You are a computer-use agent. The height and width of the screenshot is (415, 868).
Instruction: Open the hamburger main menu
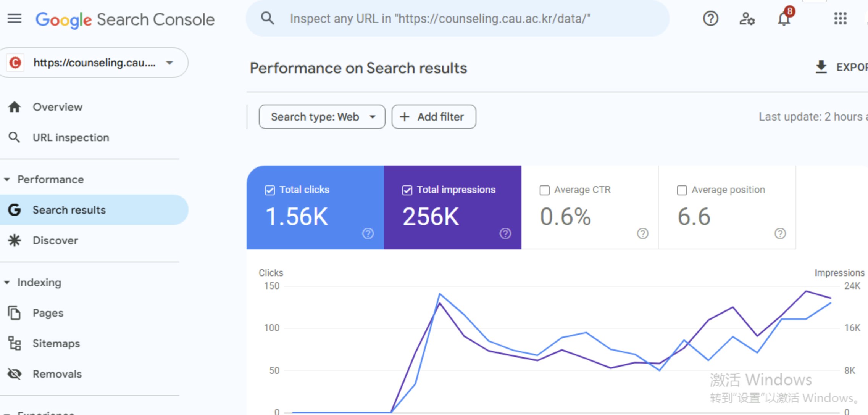(x=15, y=18)
